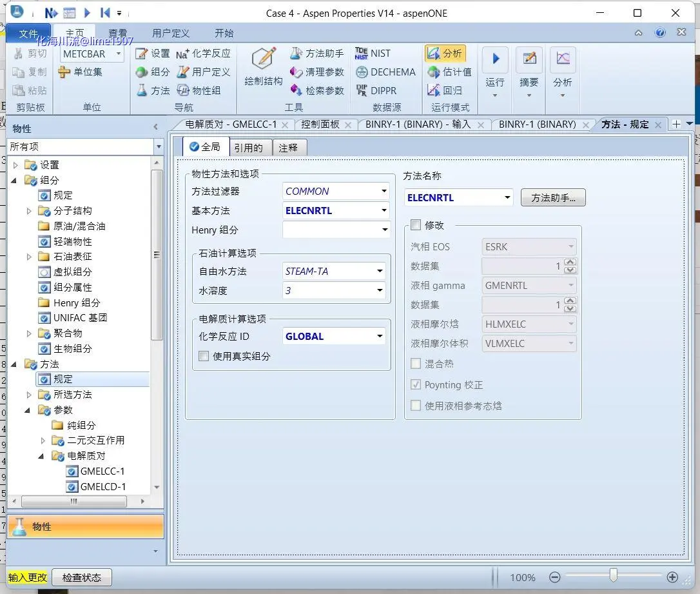Click the 检查状态 status button
This screenshot has width=700, height=594.
click(82, 577)
